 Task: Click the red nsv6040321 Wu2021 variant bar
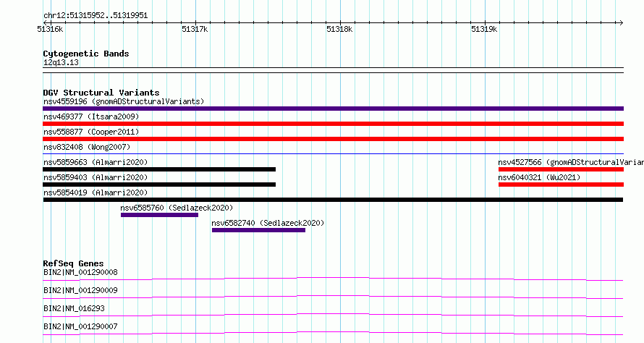click(x=561, y=185)
